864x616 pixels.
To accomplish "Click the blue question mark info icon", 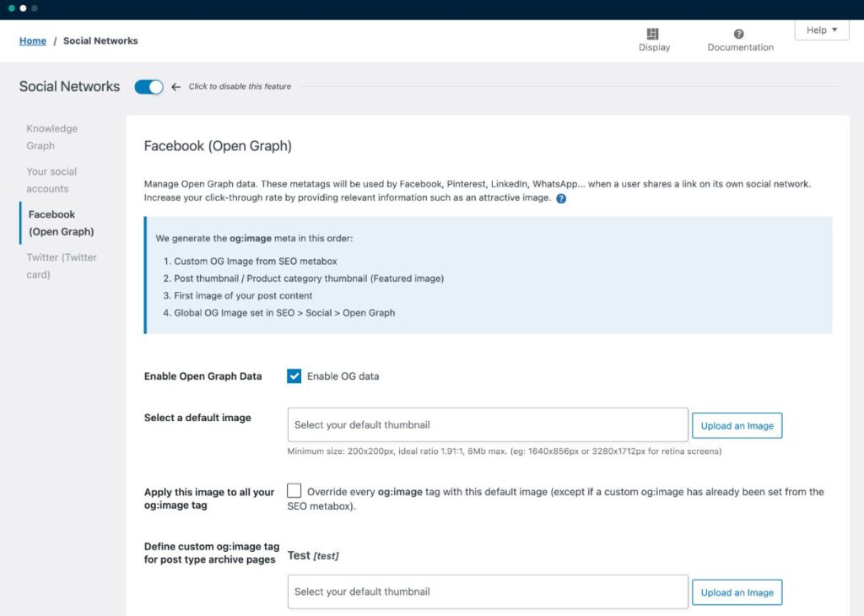I will point(561,198).
